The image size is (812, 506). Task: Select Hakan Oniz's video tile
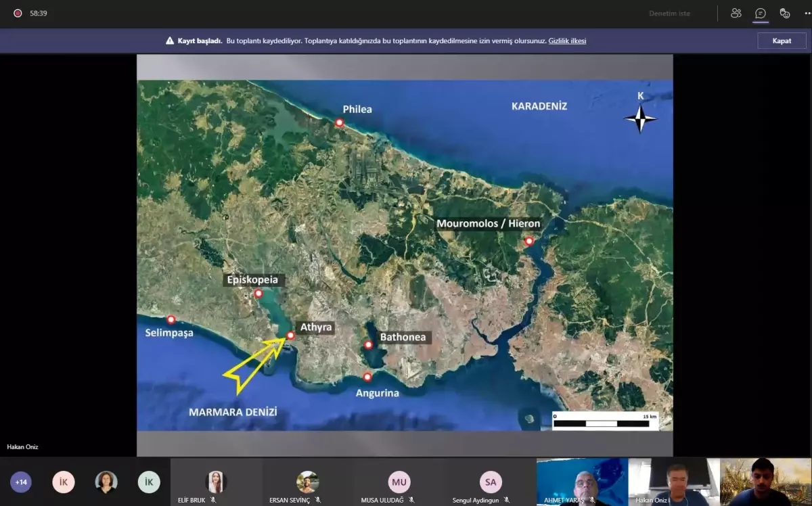(x=674, y=482)
